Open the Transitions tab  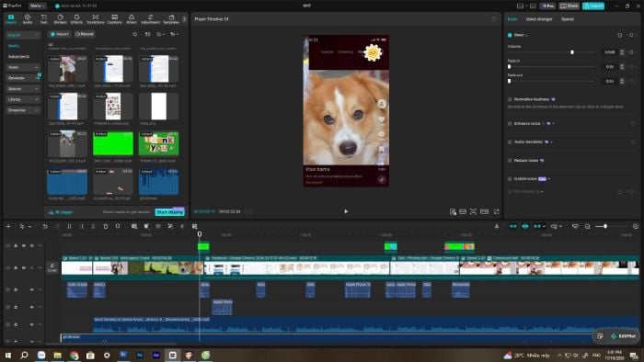click(x=96, y=19)
